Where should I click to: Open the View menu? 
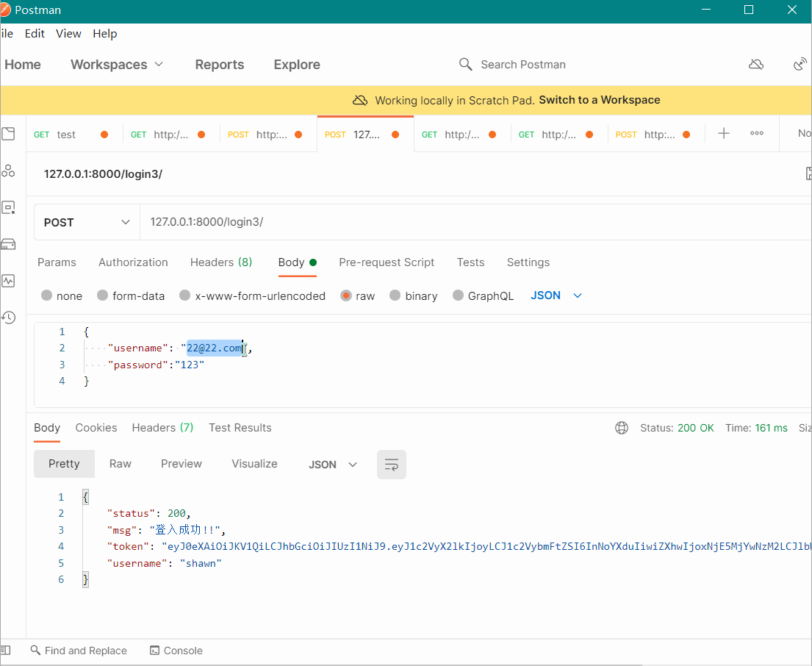[68, 34]
